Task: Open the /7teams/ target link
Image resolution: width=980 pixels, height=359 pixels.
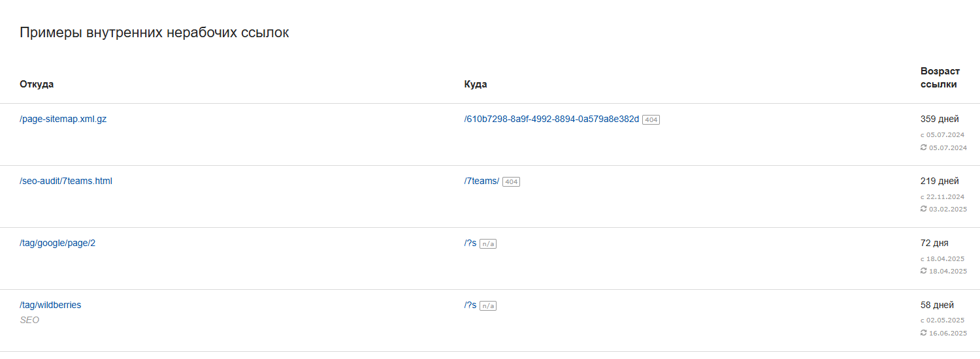Action: coord(482,181)
